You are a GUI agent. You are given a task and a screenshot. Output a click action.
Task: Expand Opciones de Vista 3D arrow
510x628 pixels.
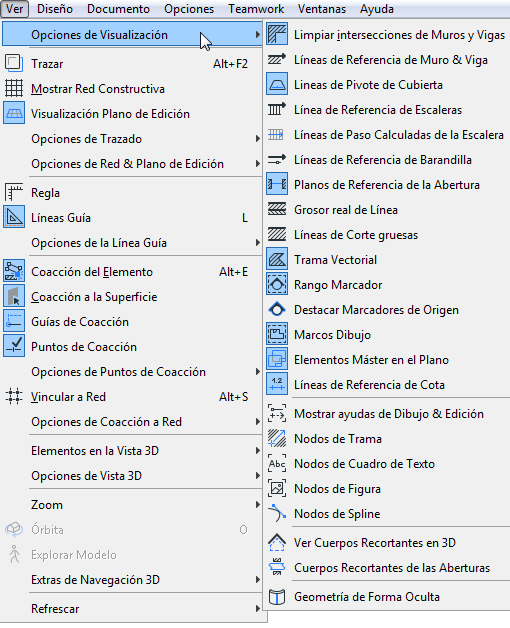pos(258,476)
